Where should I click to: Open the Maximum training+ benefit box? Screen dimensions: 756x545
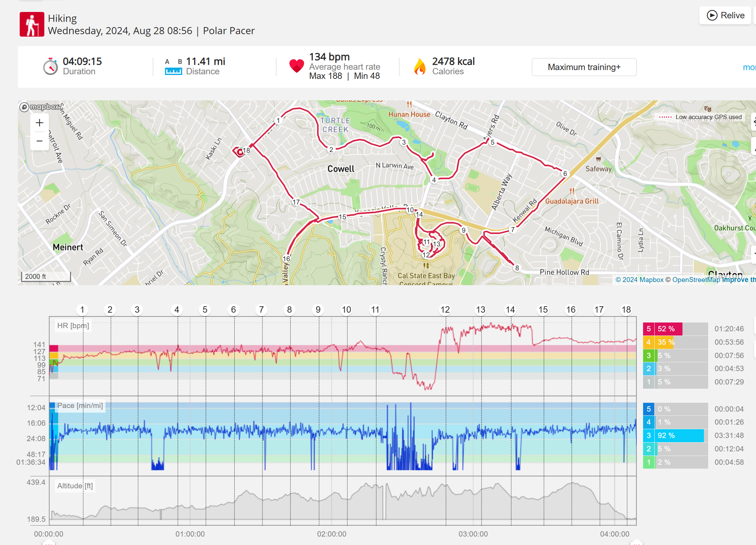pos(584,67)
